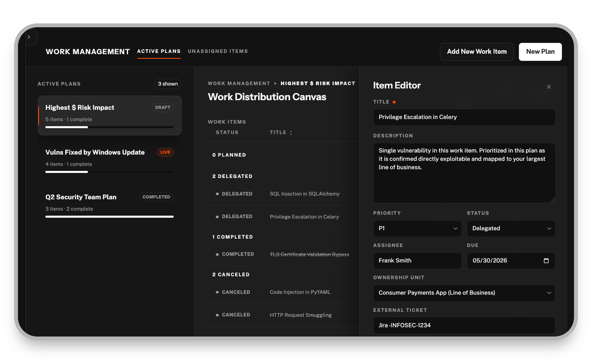The width and height of the screenshot is (592, 364).
Task: Close the Item Editor panel
Action: pyautogui.click(x=549, y=87)
